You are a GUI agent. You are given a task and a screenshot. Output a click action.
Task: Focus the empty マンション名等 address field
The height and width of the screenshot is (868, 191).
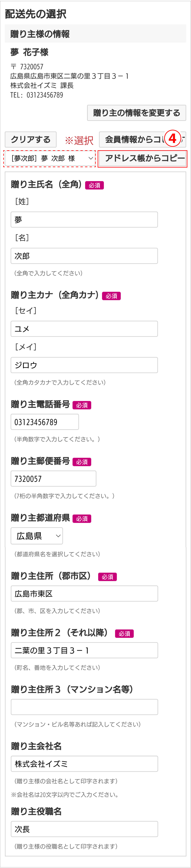(84, 707)
